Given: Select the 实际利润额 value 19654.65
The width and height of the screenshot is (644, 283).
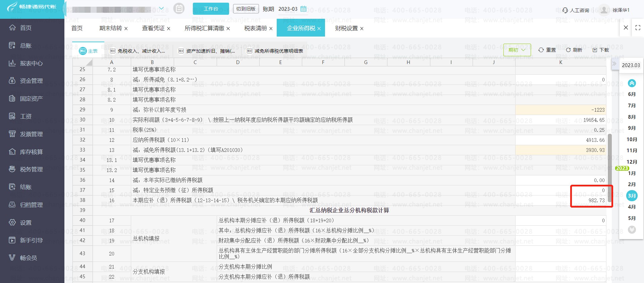Looking at the screenshot, I should (560, 120).
